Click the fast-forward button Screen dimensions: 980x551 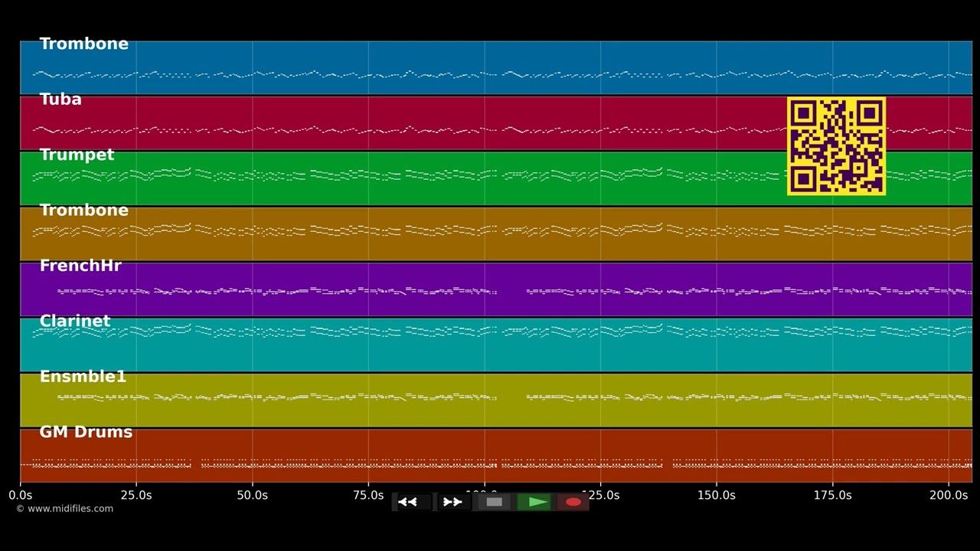coord(453,502)
